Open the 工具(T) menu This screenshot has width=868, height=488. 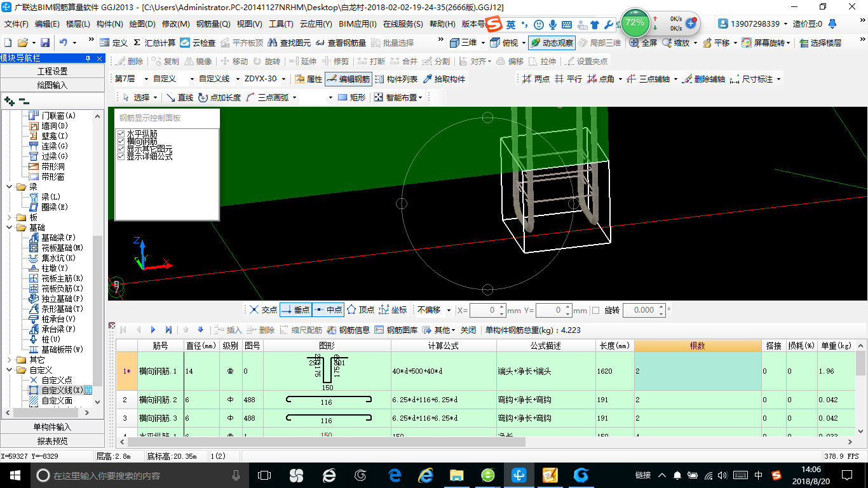click(281, 24)
